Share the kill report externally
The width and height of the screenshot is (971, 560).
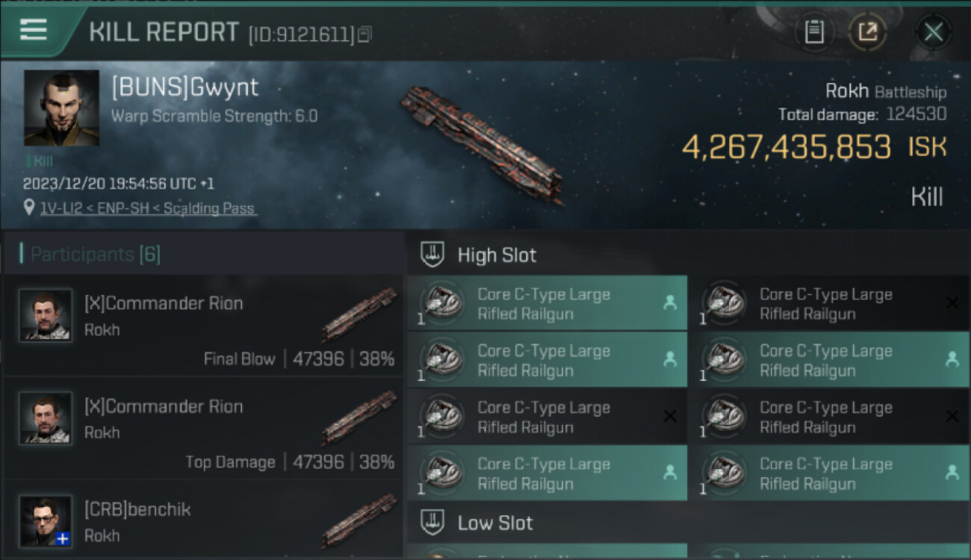pyautogui.click(x=867, y=32)
